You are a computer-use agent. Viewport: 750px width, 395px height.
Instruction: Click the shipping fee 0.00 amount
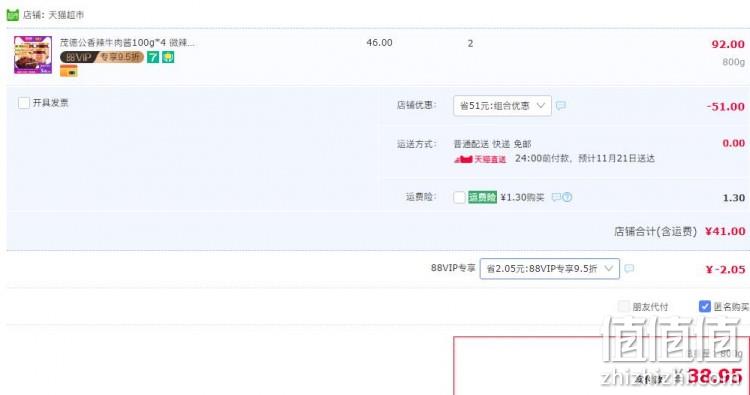734,143
